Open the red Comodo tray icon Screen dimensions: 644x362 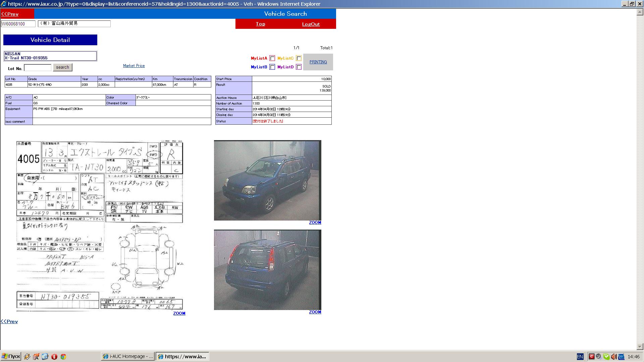(592, 357)
